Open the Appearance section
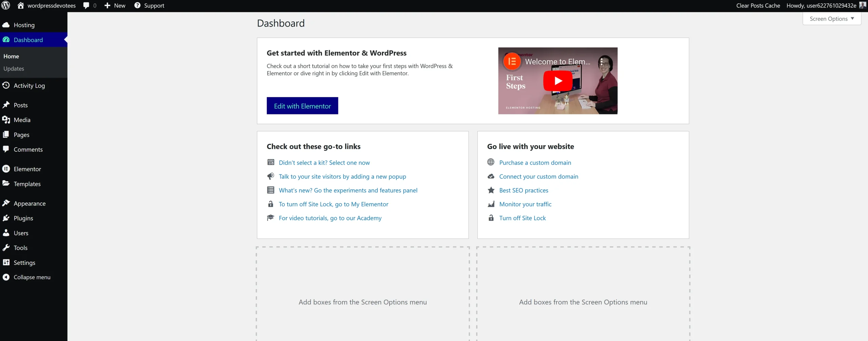The height and width of the screenshot is (341, 868). click(x=29, y=203)
